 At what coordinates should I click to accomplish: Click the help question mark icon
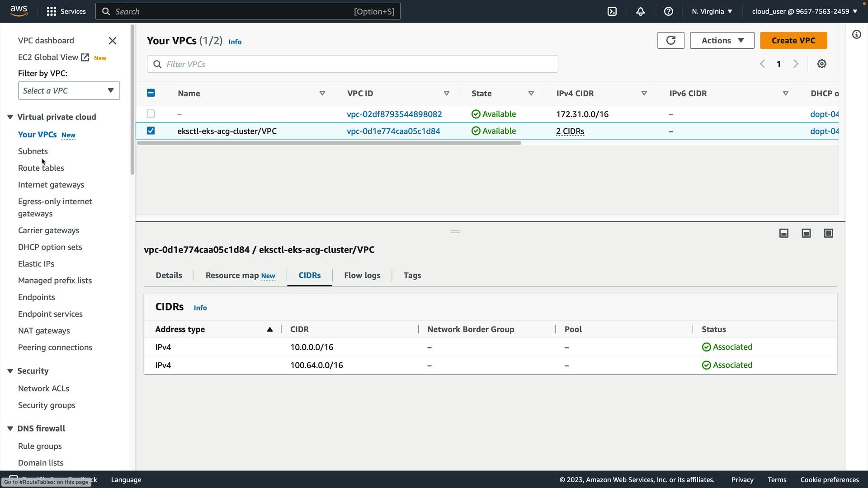point(668,11)
